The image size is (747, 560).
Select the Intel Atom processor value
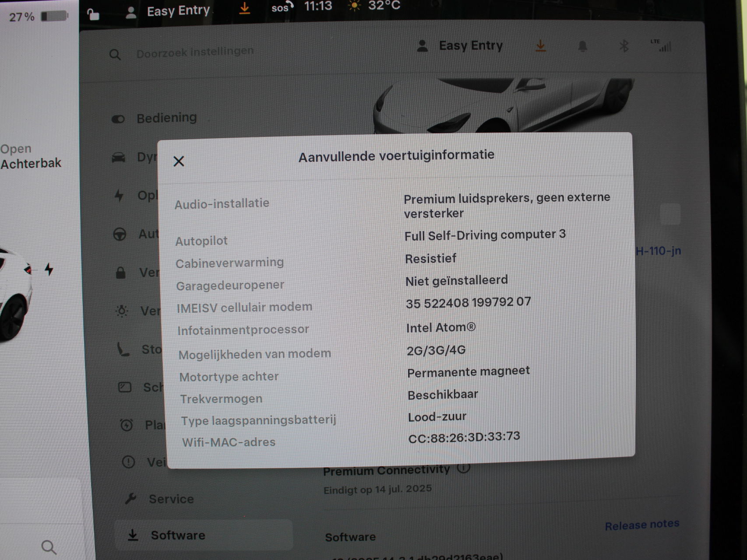tap(441, 328)
